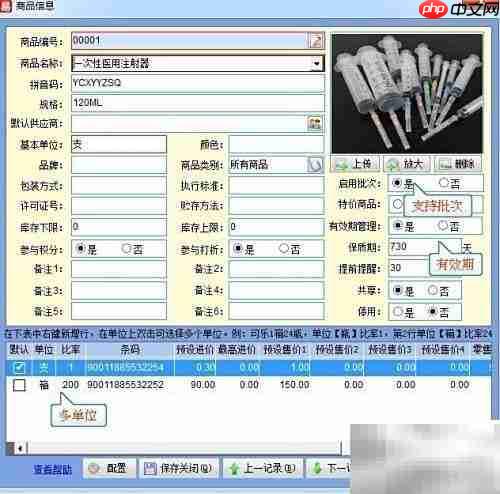500x494 pixels.
Task: Select 共享 否 radio button
Action: [x=433, y=290]
